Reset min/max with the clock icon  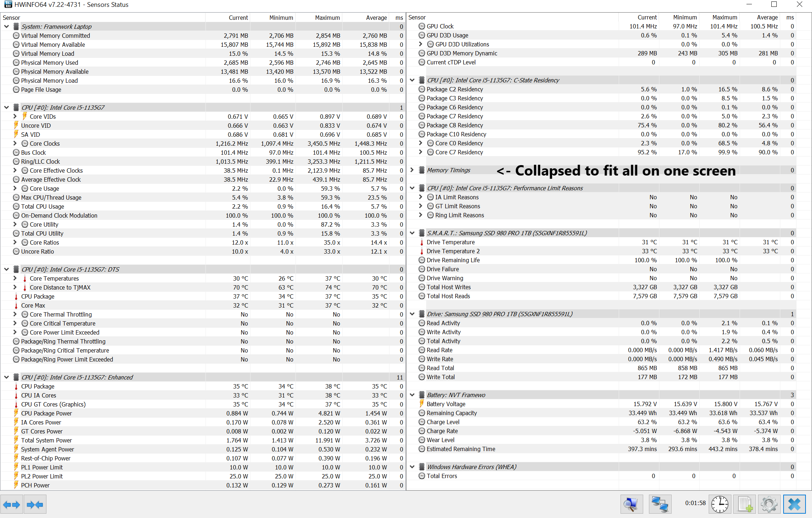click(x=719, y=504)
